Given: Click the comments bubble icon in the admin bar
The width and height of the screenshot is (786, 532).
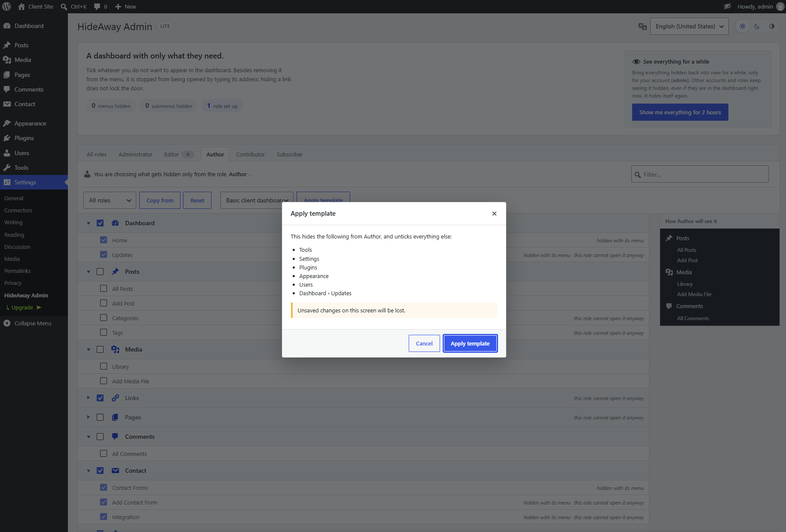Looking at the screenshot, I should click(x=97, y=6).
